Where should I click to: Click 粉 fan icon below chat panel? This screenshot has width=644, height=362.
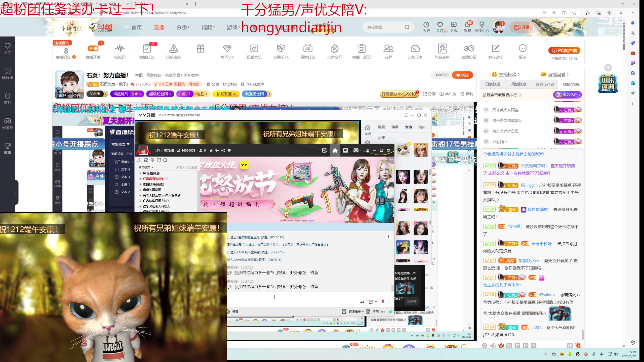509,346
